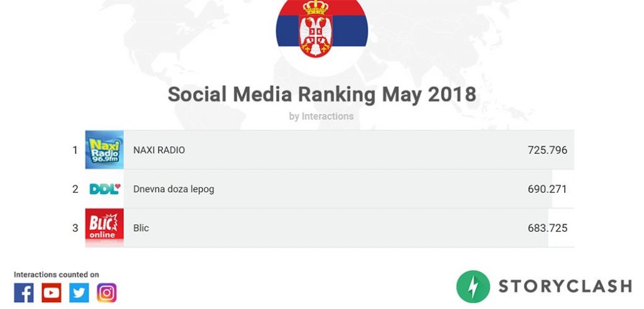Click the 'Interactions counted on' label
Image resolution: width=644 pixels, height=309 pixels.
tap(56, 274)
